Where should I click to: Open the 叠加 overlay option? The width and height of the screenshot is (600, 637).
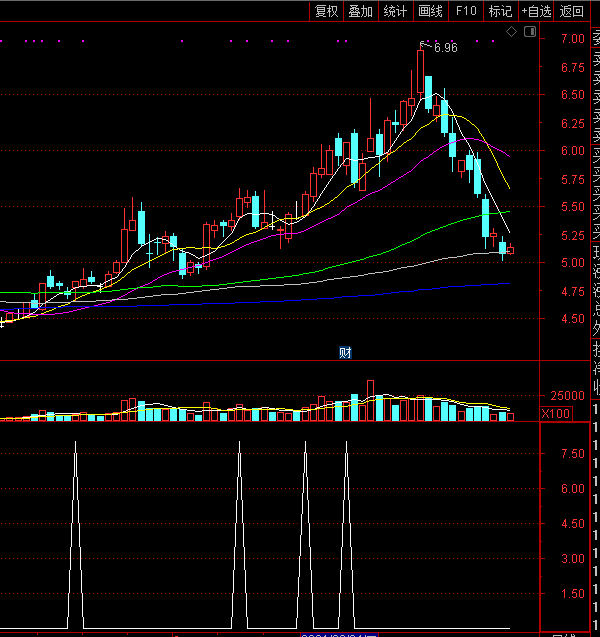[361, 11]
